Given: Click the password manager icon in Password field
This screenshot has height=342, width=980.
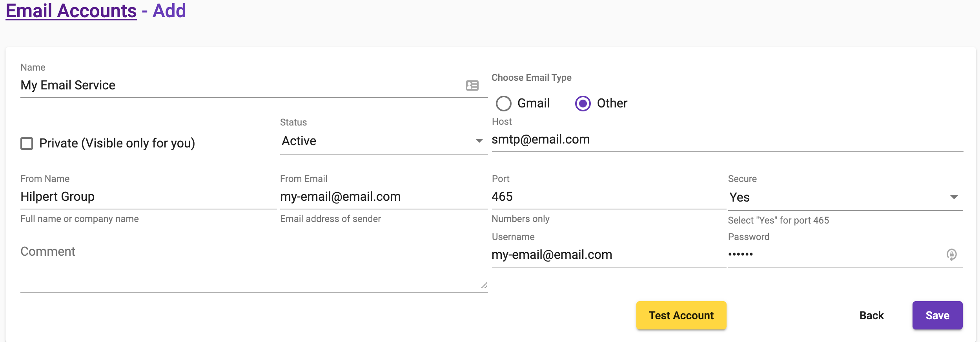Looking at the screenshot, I should (x=951, y=255).
